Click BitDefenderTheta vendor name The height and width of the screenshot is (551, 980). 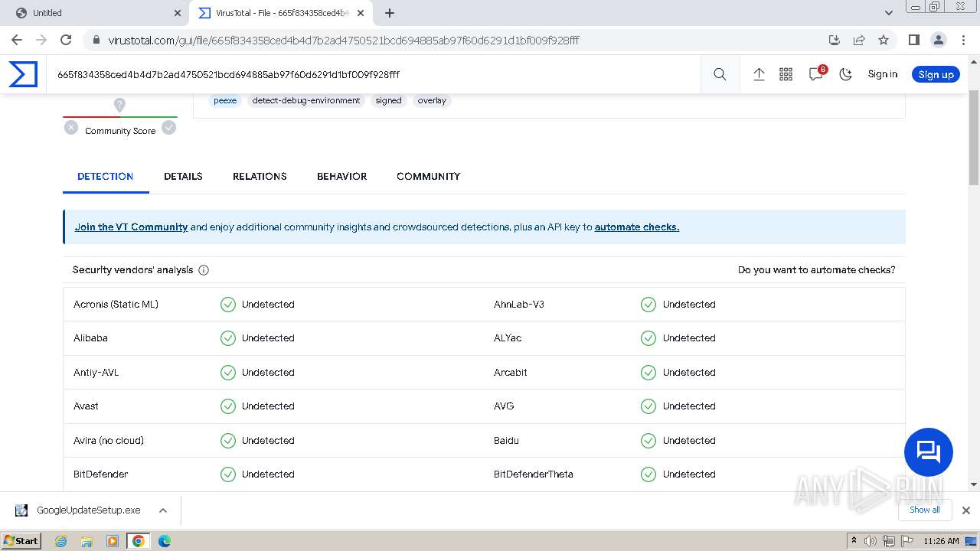tap(534, 474)
